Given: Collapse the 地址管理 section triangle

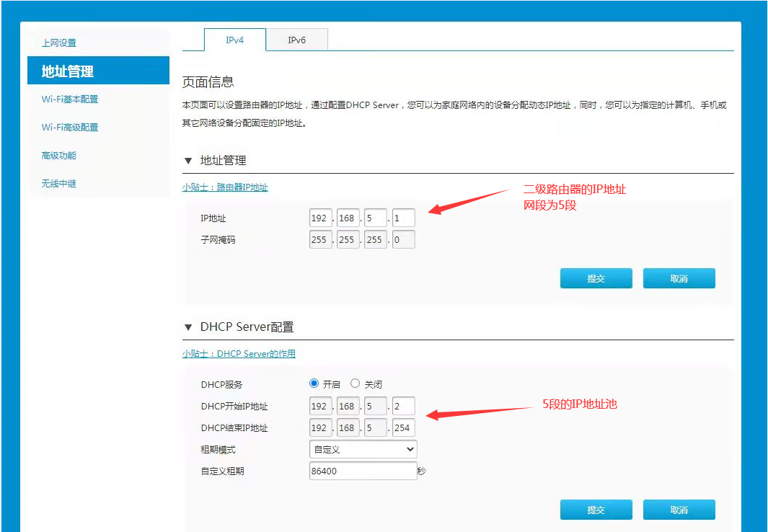Looking at the screenshot, I should tap(188, 161).
